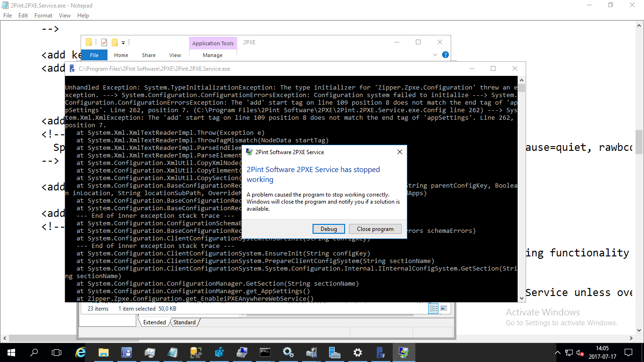This screenshot has height=362, width=644.
Task: Open Task View on taskbar
Action: [57, 353]
